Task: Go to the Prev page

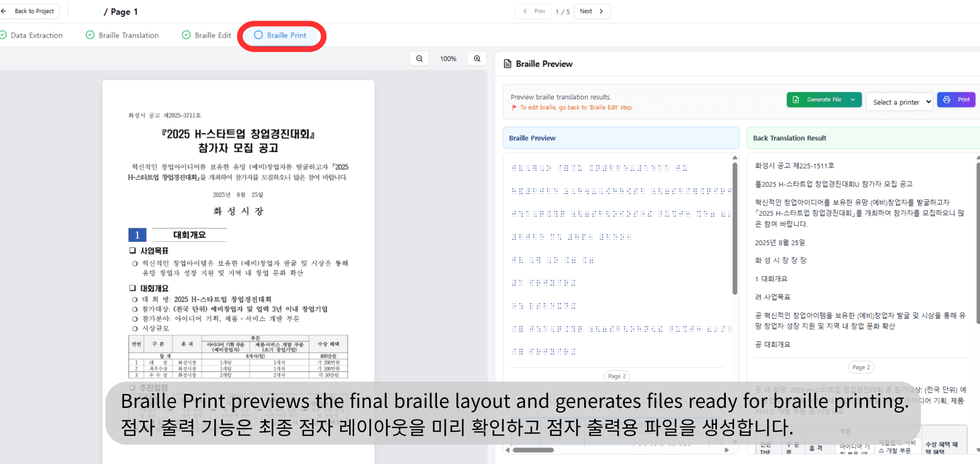Action: [534, 11]
